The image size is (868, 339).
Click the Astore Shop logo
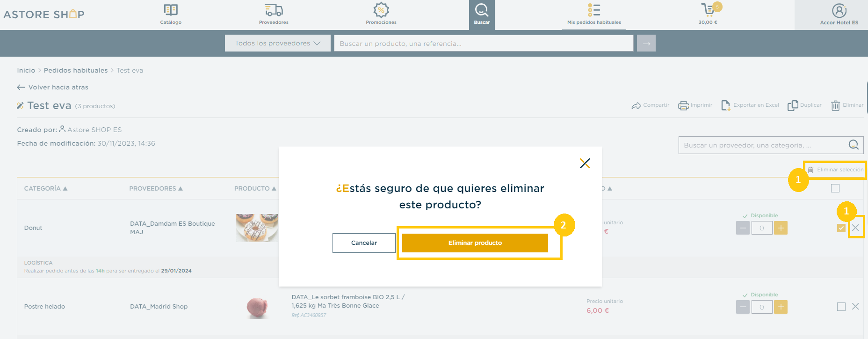44,15
